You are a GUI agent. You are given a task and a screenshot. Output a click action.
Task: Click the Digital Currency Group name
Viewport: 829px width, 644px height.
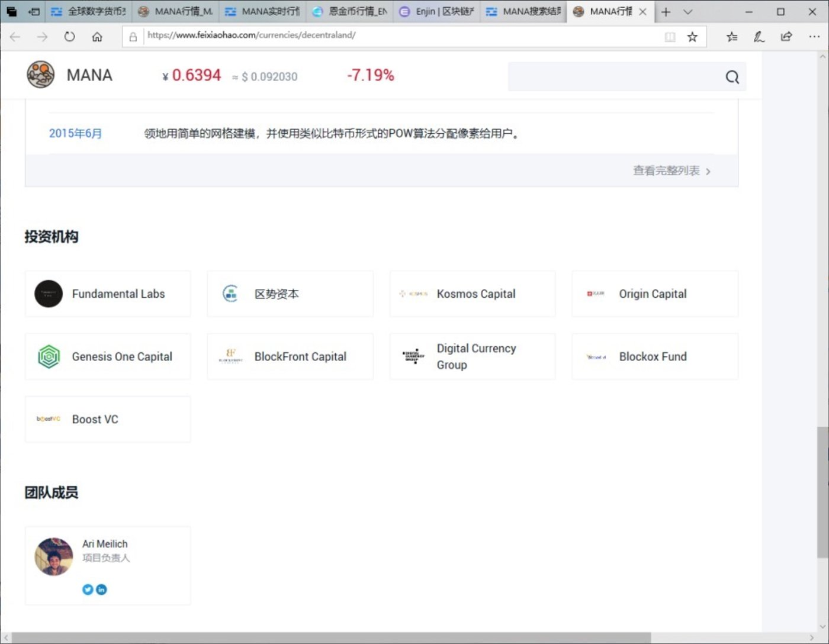tap(476, 356)
